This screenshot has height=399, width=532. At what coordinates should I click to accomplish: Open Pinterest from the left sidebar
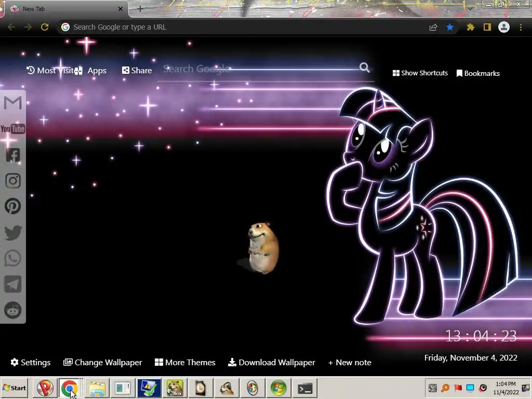pos(13,206)
